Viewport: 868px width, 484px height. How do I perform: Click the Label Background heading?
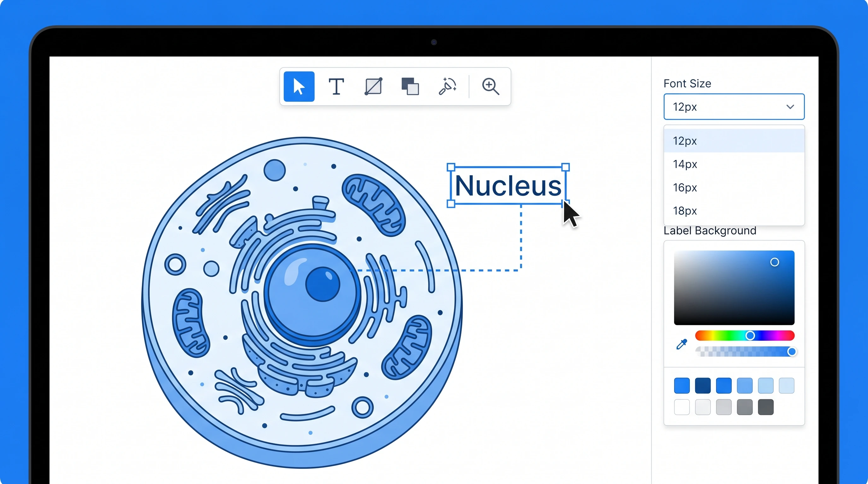pyautogui.click(x=710, y=231)
